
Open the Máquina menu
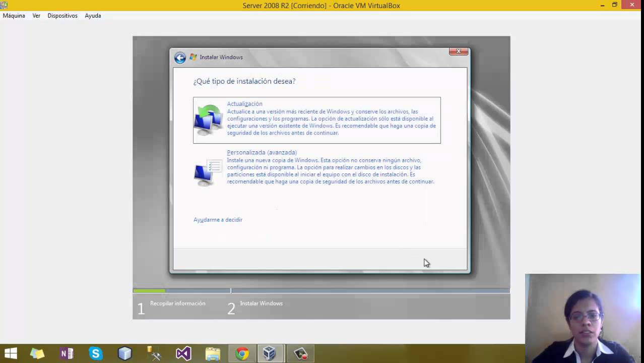[x=14, y=16]
